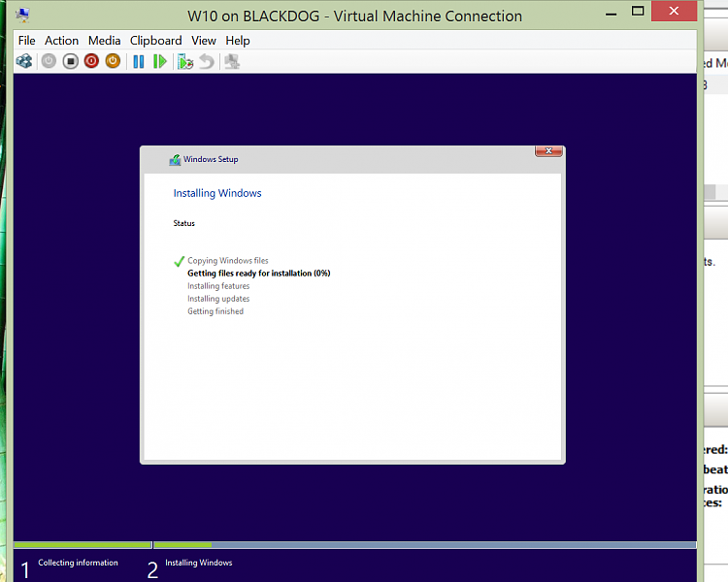Close the Windows Setup dialog

coord(548,151)
